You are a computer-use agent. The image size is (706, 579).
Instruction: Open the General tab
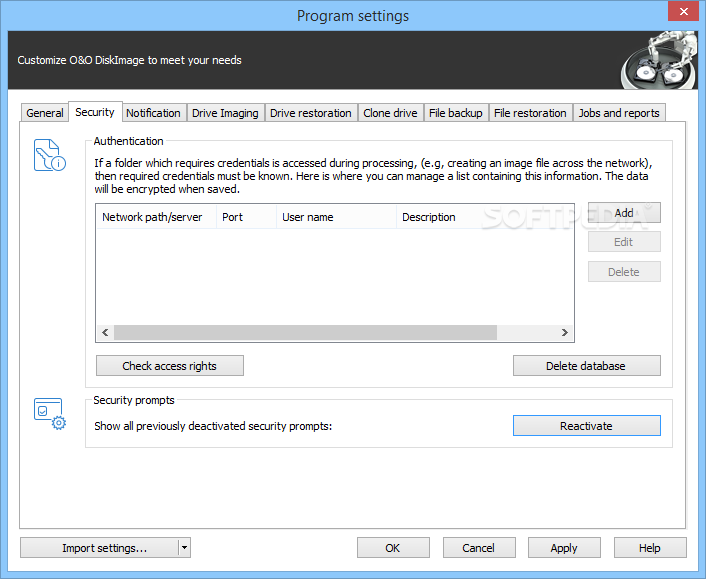(x=45, y=113)
